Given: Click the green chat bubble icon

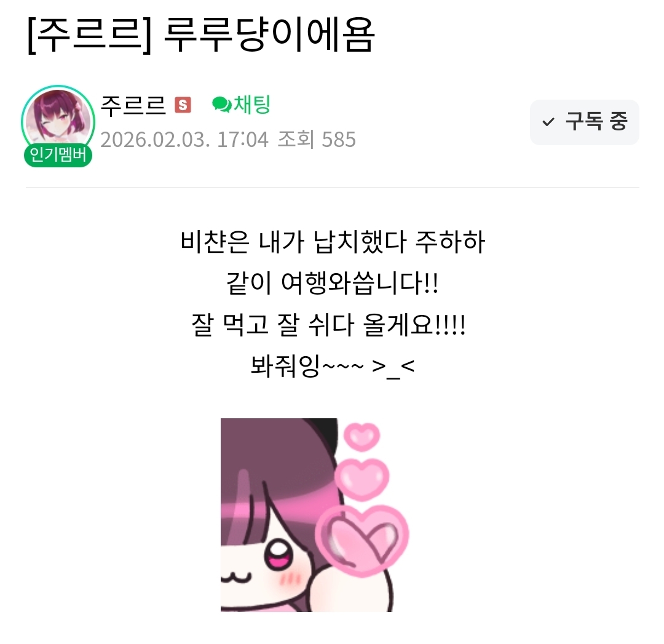Looking at the screenshot, I should [x=221, y=105].
